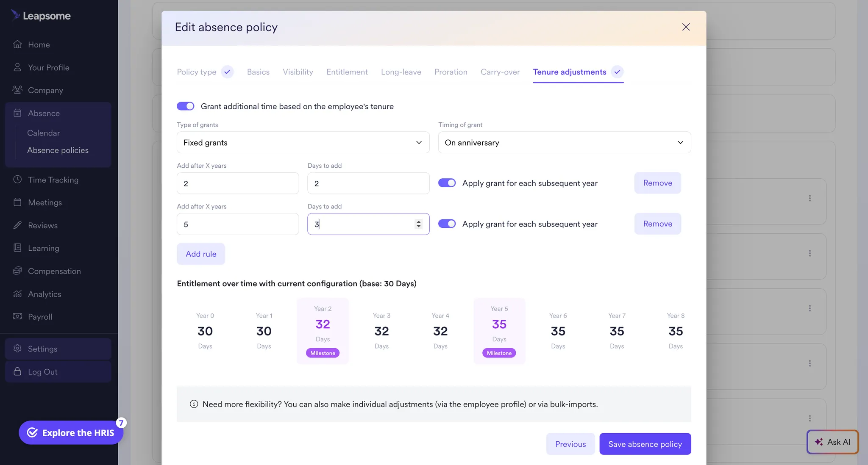The width and height of the screenshot is (868, 465).
Task: Turn off apply grant for each subsequent year on first rule
Action: (x=447, y=183)
